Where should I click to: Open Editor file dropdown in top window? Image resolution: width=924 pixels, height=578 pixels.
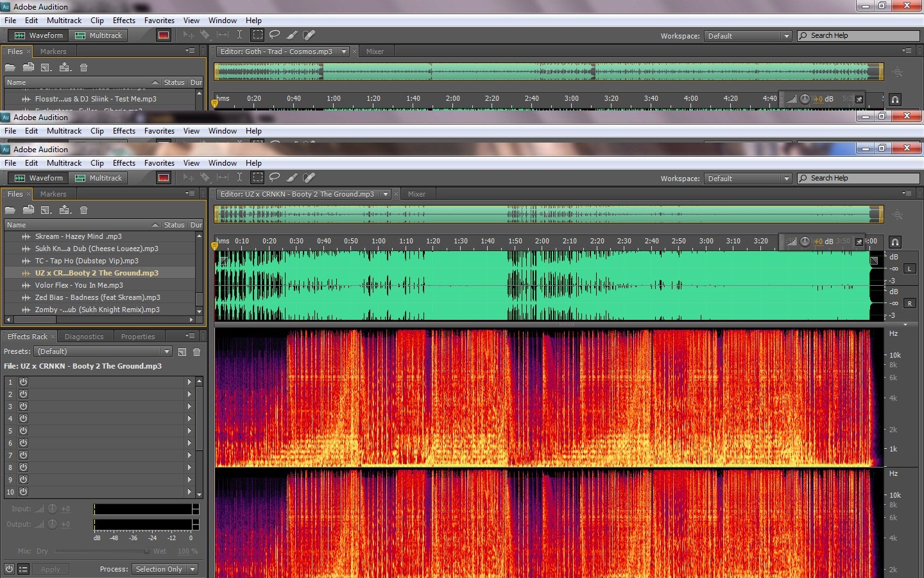click(x=344, y=51)
